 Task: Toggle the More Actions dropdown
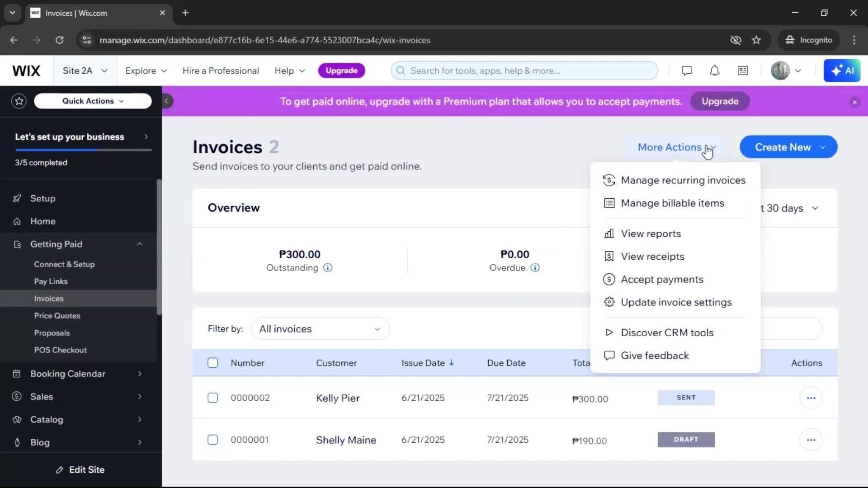coord(677,147)
